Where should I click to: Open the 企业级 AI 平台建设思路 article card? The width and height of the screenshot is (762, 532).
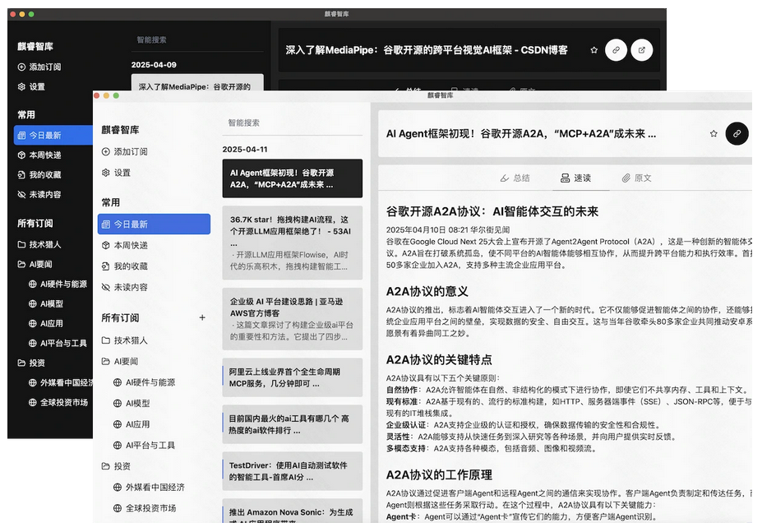[x=292, y=319]
